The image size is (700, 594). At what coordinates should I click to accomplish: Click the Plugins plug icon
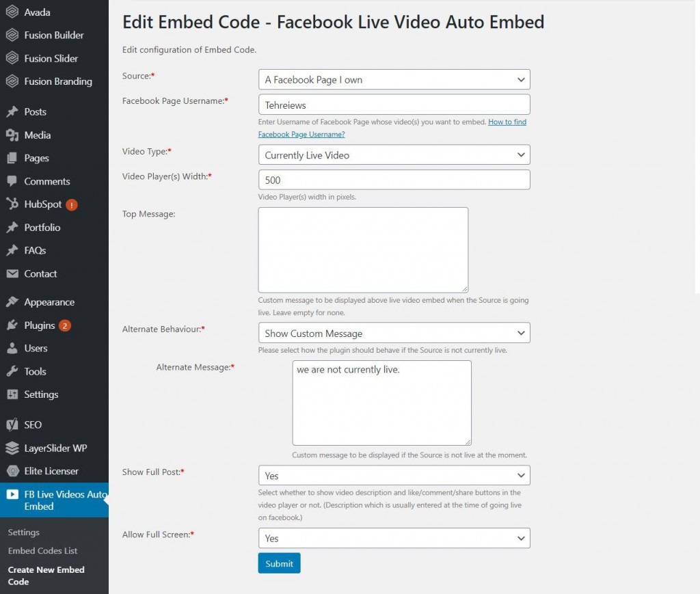click(x=12, y=325)
